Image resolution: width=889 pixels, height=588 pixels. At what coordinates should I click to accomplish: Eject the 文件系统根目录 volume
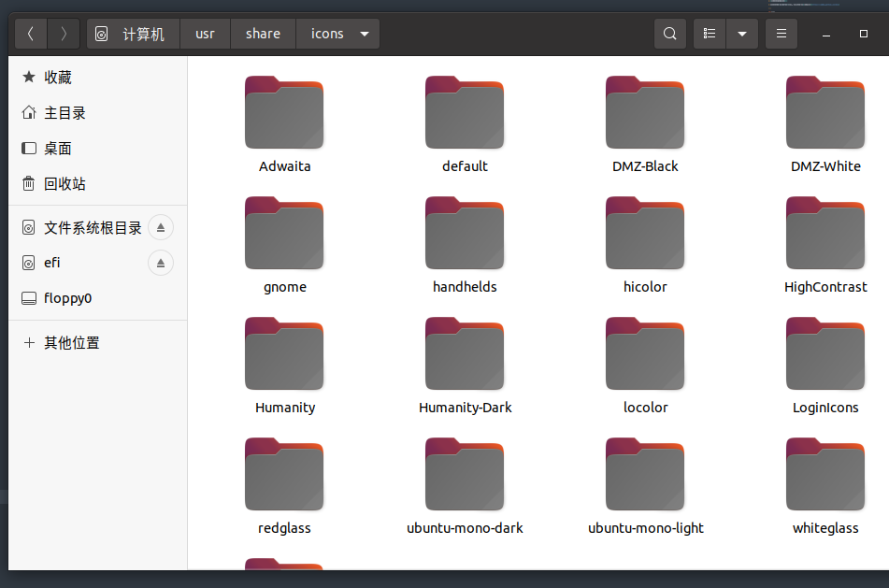(x=161, y=228)
